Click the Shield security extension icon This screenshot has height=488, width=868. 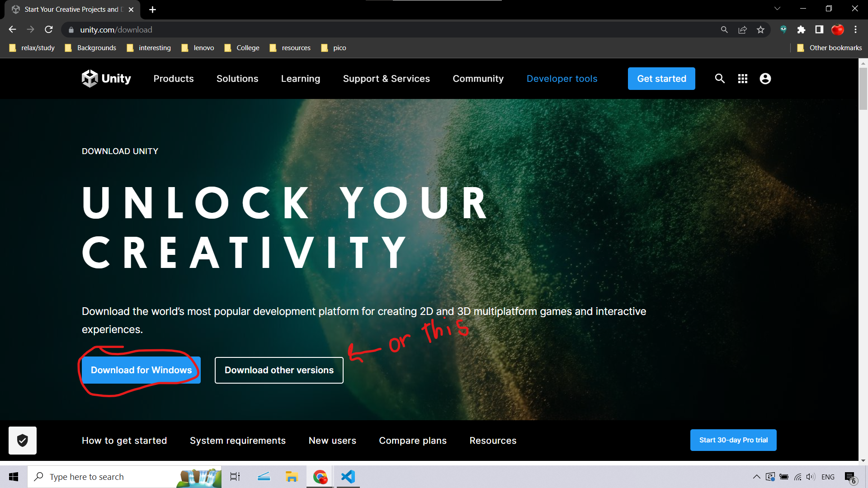tap(22, 440)
